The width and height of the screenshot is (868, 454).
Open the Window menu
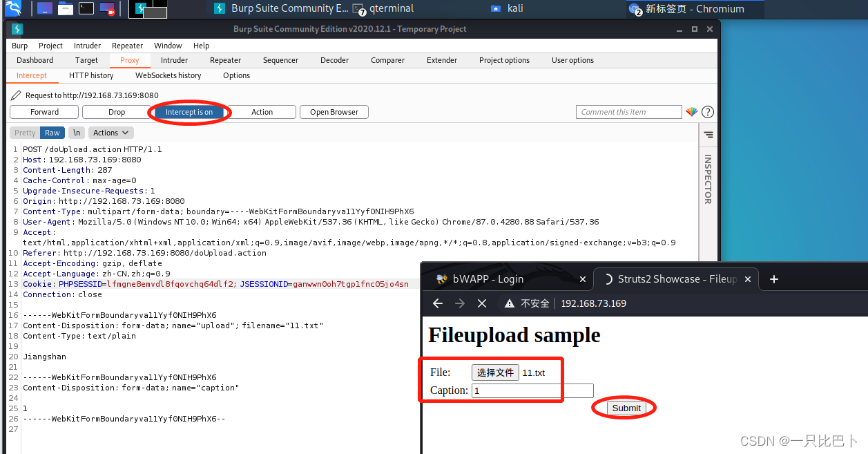click(168, 46)
